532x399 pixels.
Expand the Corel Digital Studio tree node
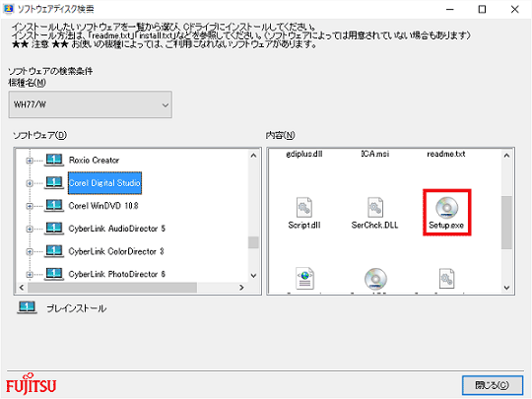click(x=30, y=183)
